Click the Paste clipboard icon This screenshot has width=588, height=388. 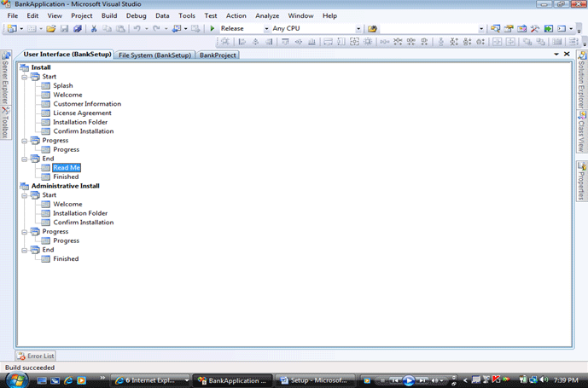point(120,28)
